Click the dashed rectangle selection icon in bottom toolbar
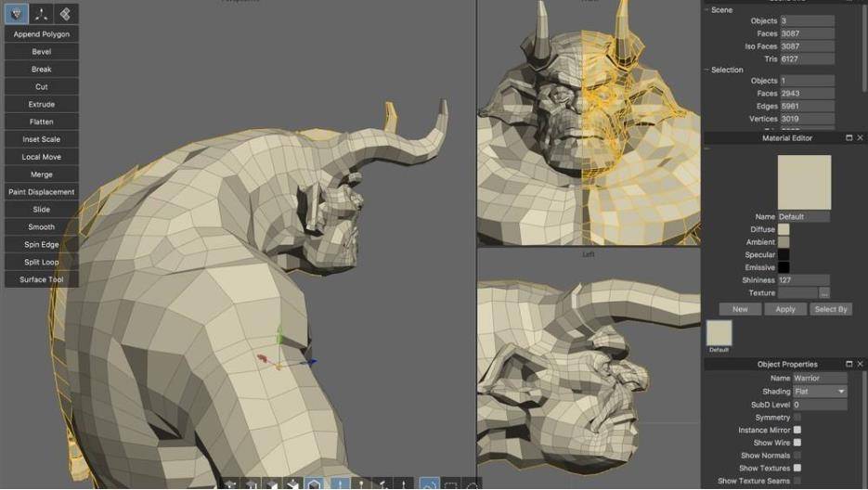 (450, 484)
